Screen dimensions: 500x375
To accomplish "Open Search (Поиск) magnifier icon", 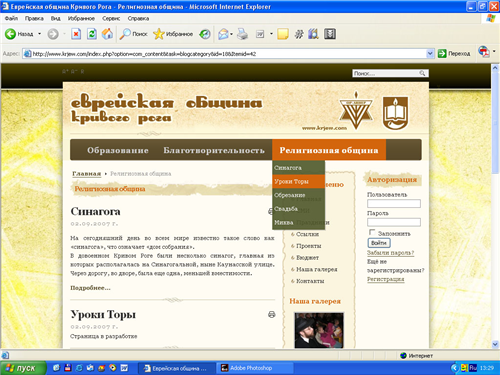I will click(125, 34).
